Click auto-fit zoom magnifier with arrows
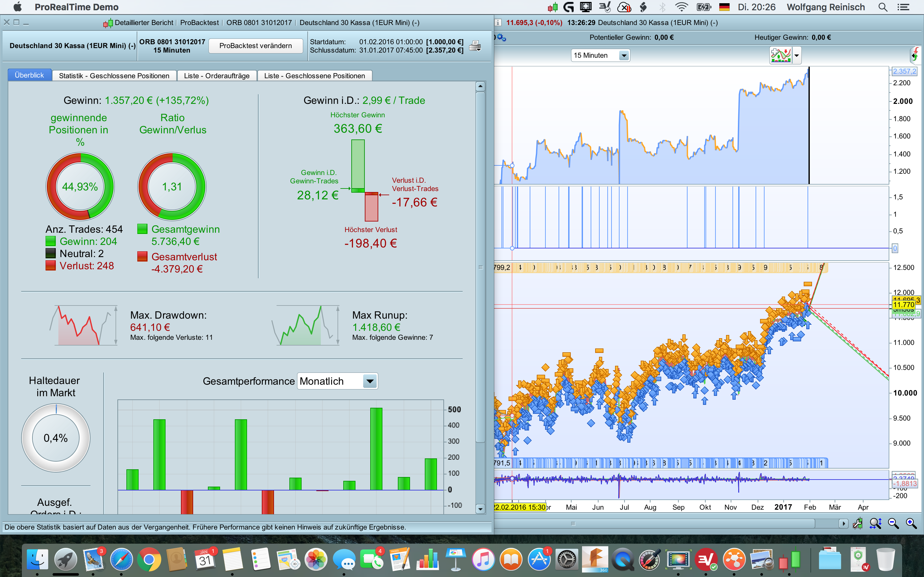Viewport: 924px width, 577px height. click(x=875, y=523)
